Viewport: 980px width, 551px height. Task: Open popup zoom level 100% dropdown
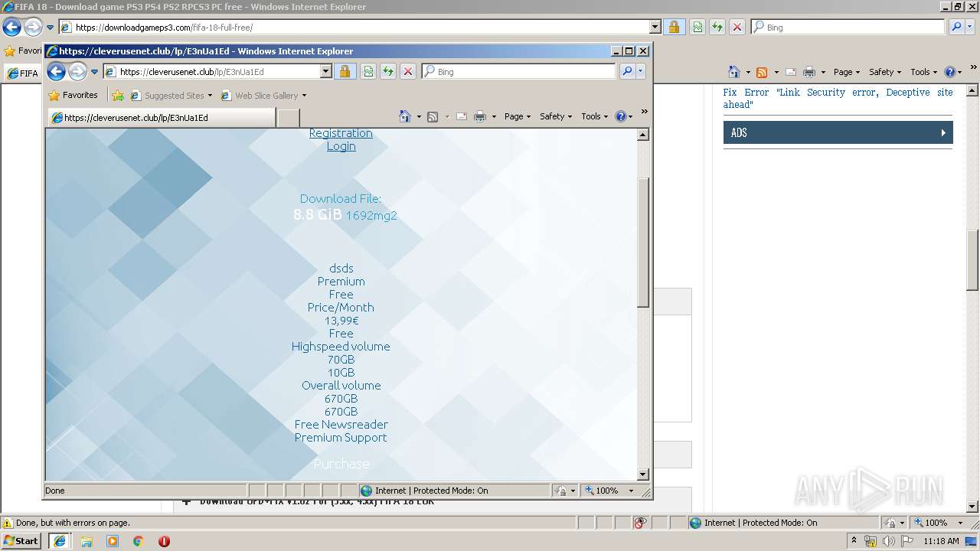pyautogui.click(x=632, y=491)
